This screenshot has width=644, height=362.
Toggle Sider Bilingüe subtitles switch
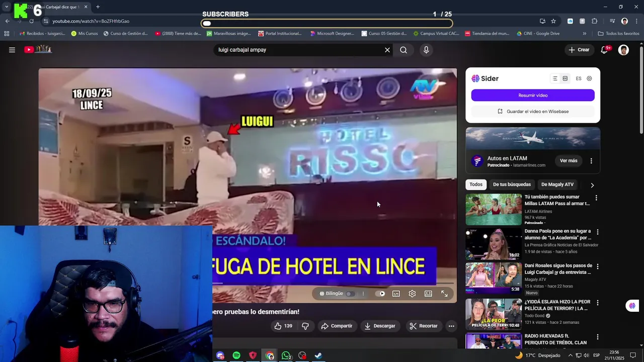pyautogui.click(x=350, y=294)
